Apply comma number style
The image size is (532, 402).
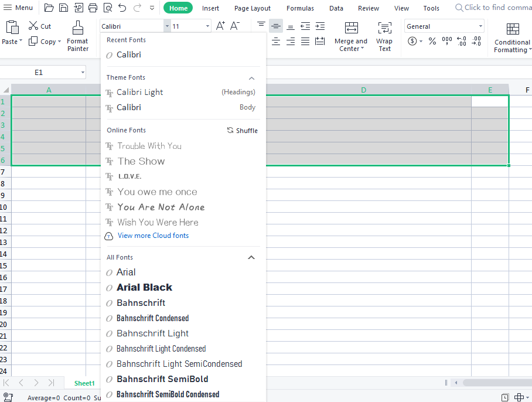click(446, 41)
